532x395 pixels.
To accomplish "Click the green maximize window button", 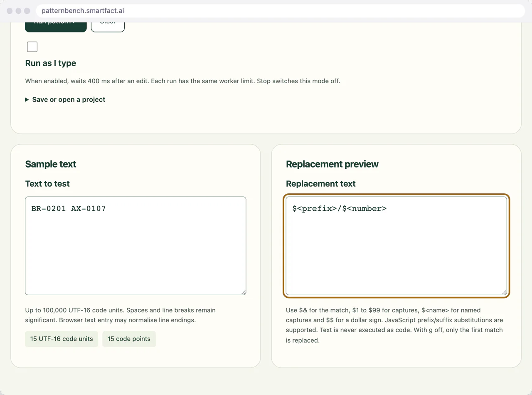I will pyautogui.click(x=27, y=11).
